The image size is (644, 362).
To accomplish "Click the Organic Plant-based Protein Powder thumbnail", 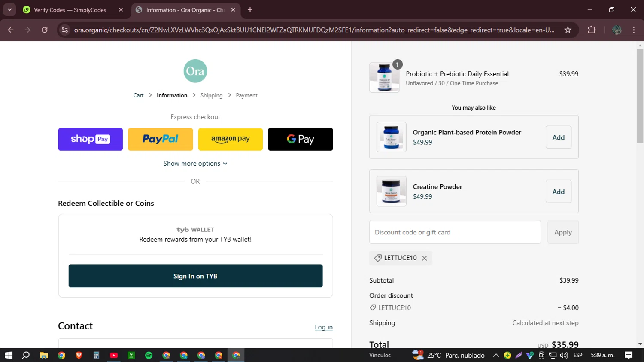I will click(391, 137).
